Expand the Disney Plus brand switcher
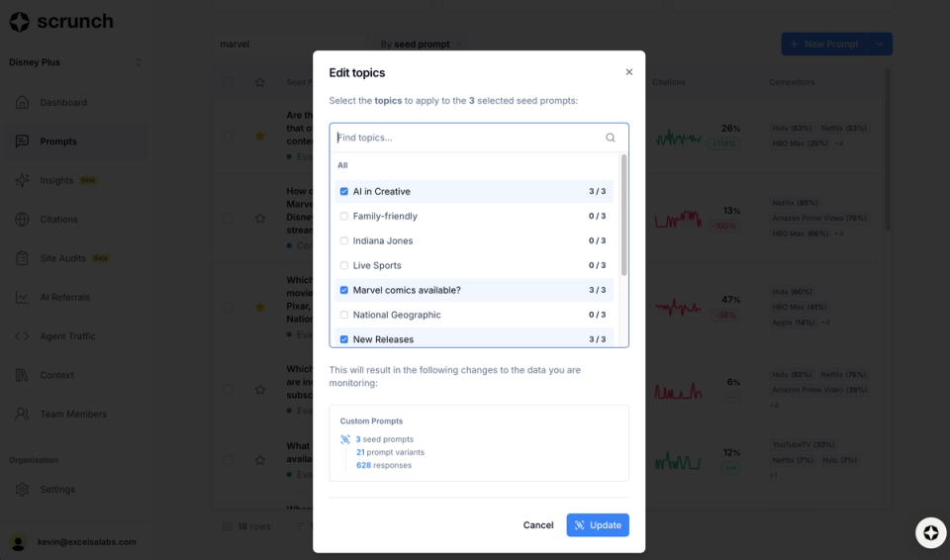950x560 pixels. pyautogui.click(x=138, y=62)
